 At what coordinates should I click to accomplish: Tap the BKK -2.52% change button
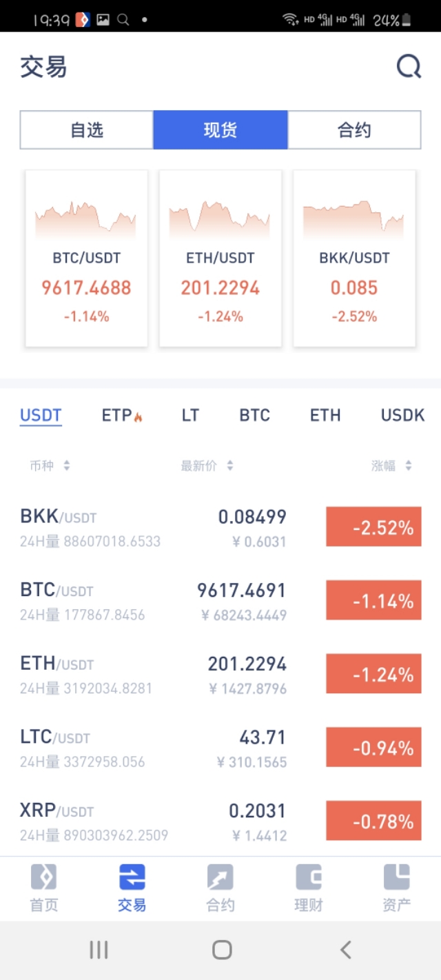[373, 528]
